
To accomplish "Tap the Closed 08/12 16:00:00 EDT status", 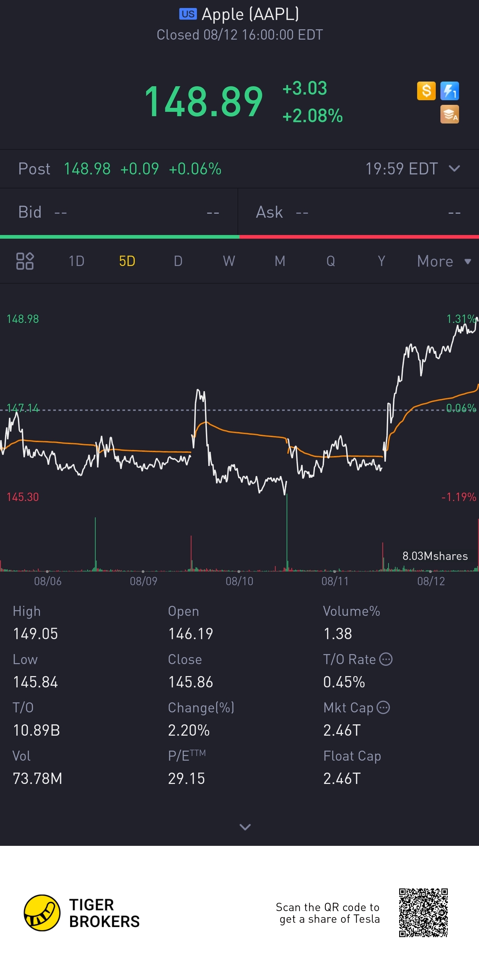I will [239, 35].
